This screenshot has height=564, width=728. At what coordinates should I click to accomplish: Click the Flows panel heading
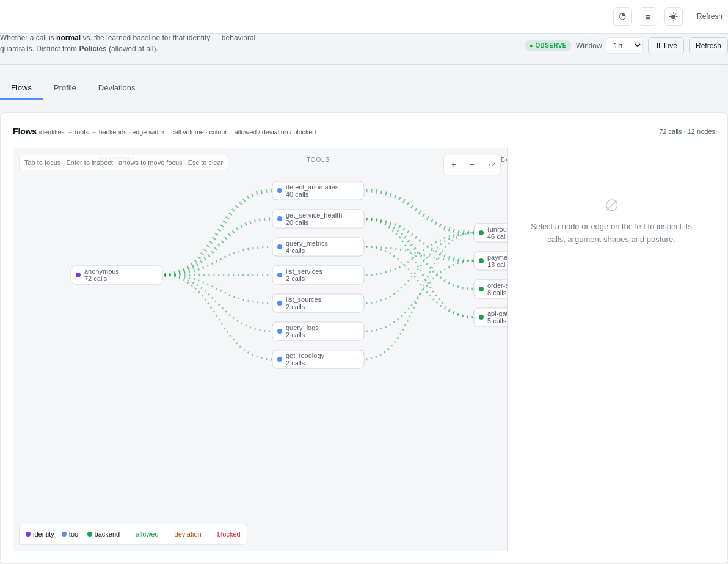tap(24, 131)
